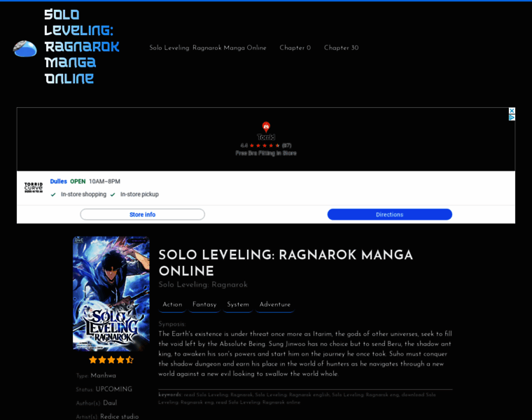The image size is (532, 420).
Task: Click 'Free Bra Fitting In Store' text
Action: coord(266,153)
